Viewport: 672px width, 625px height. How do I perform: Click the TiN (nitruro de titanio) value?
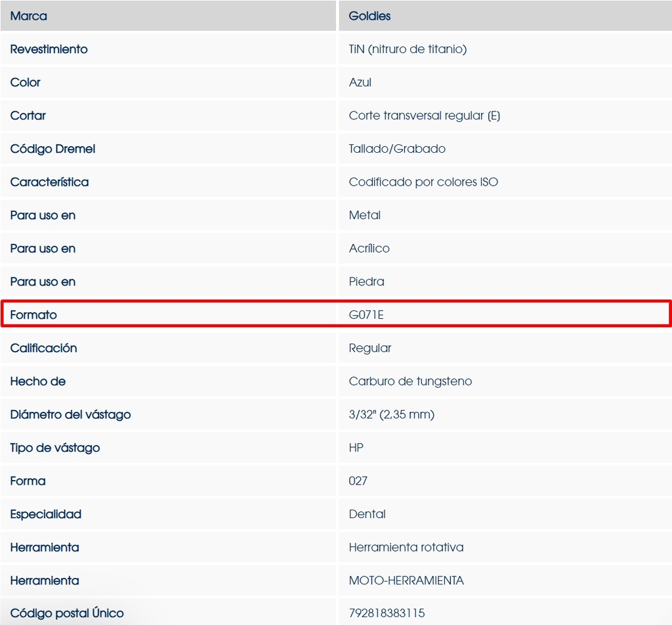pyautogui.click(x=408, y=49)
